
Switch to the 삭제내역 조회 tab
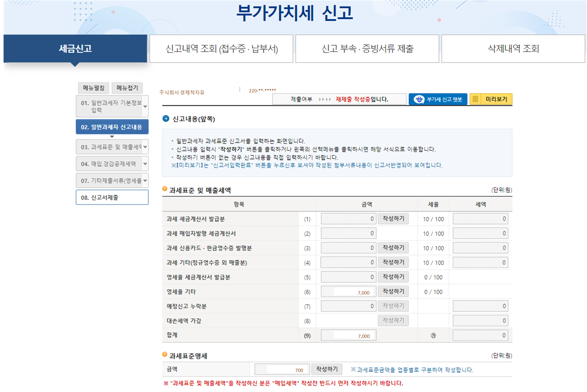(x=513, y=49)
